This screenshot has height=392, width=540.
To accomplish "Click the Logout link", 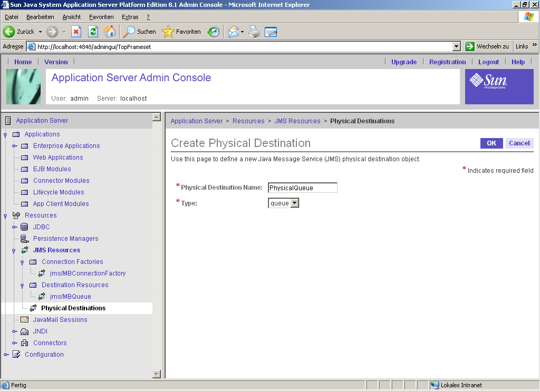I will (488, 62).
